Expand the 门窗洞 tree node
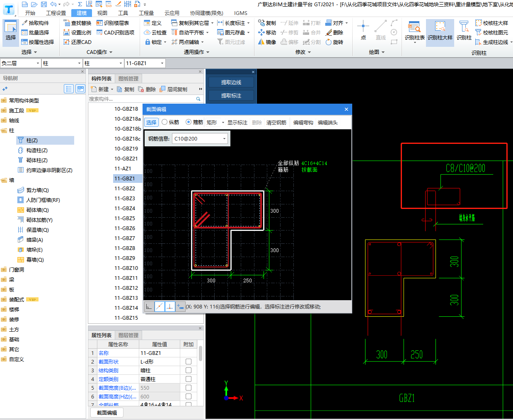Viewport: 513px width, 420px height. [4, 269]
